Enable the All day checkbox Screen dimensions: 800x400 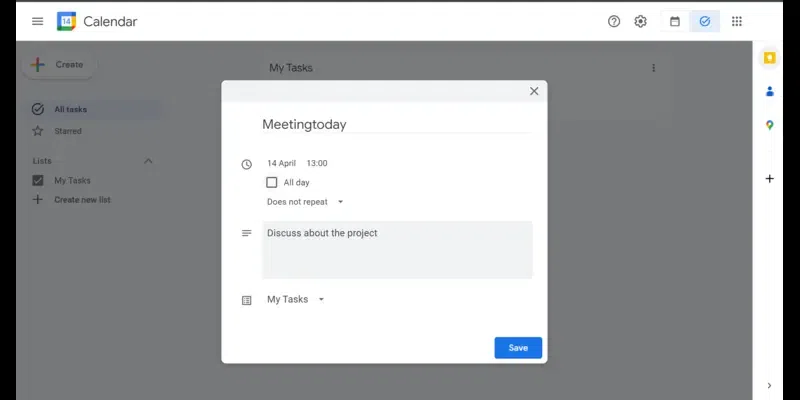272,183
